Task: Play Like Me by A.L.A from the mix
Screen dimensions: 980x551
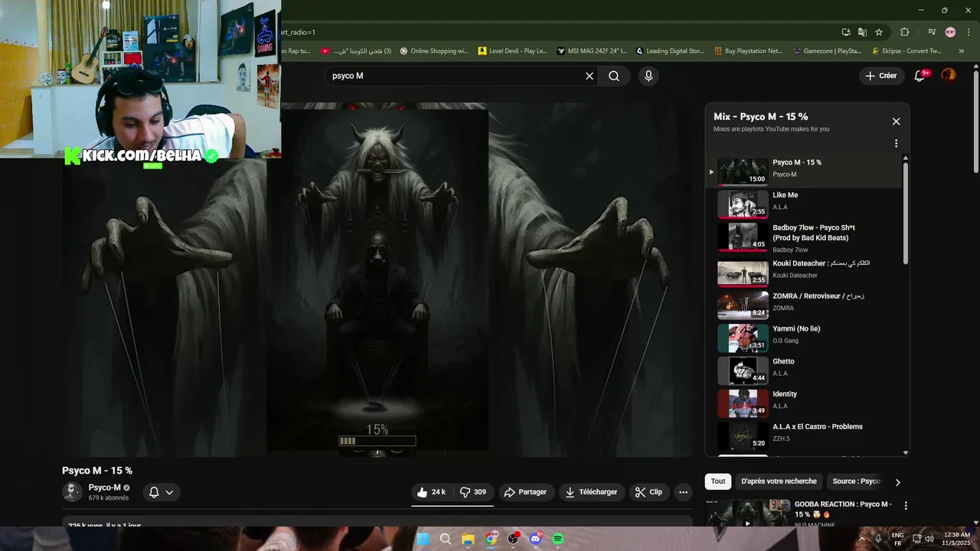Action: (804, 203)
